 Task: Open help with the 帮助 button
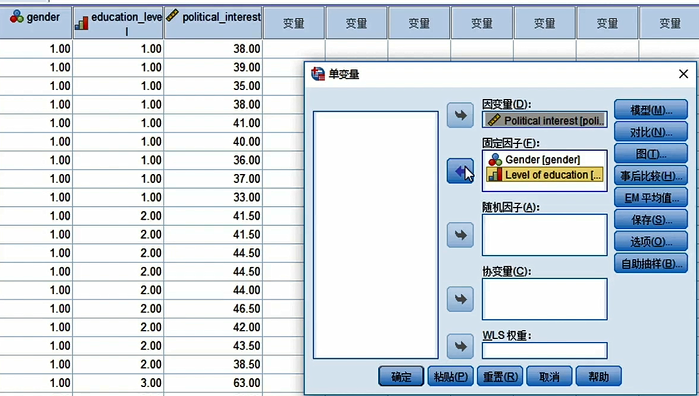[599, 376]
